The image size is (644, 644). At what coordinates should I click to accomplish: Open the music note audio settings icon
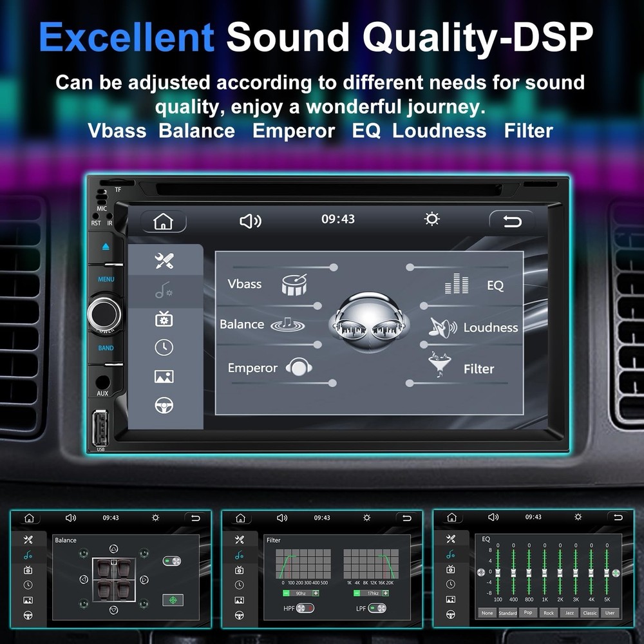[164, 291]
